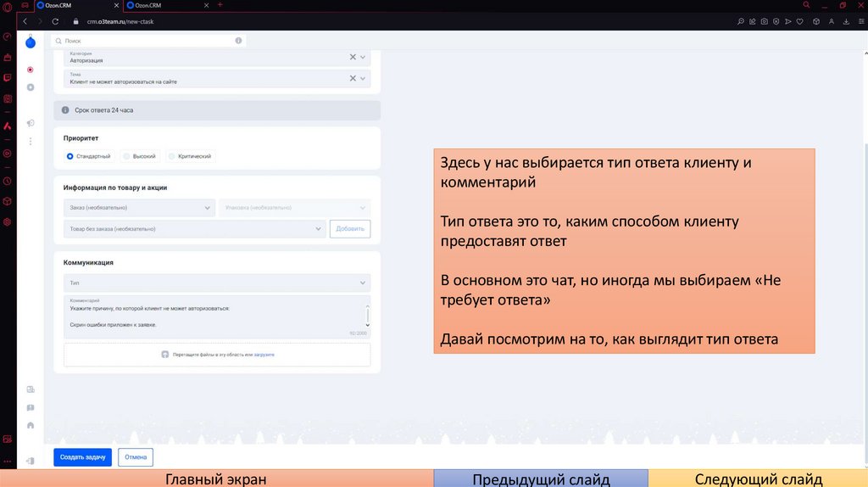Click the heart bookmark icon in address bar
Image resolution: width=868 pixels, height=487 pixels.
click(800, 21)
